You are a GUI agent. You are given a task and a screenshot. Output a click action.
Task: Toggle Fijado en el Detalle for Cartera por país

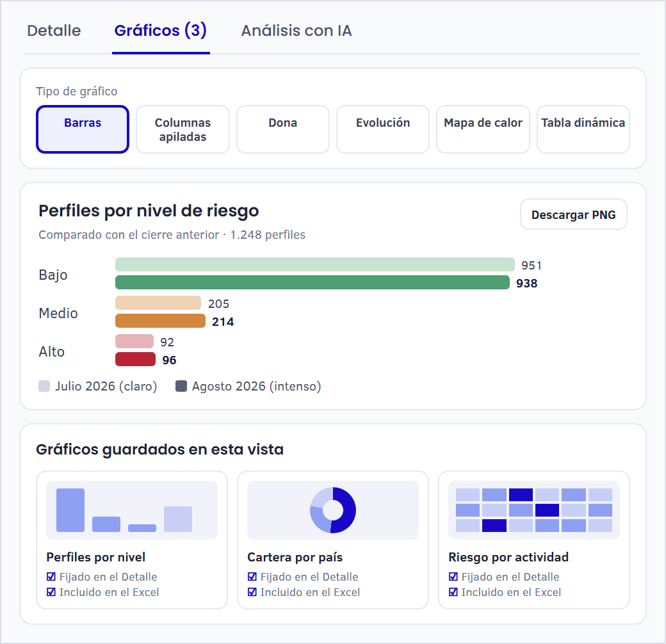[x=252, y=577]
